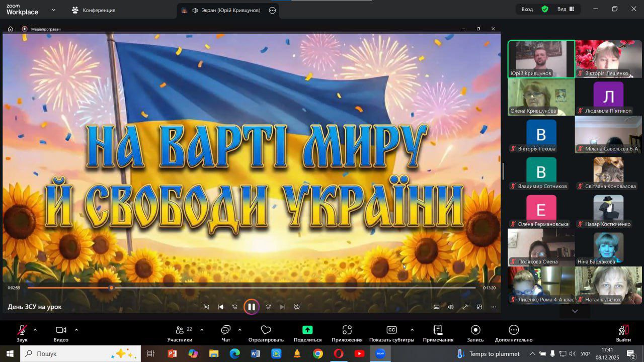Open Zoom Reactions (Отреагировать)
644x362 pixels.
pyautogui.click(x=266, y=333)
